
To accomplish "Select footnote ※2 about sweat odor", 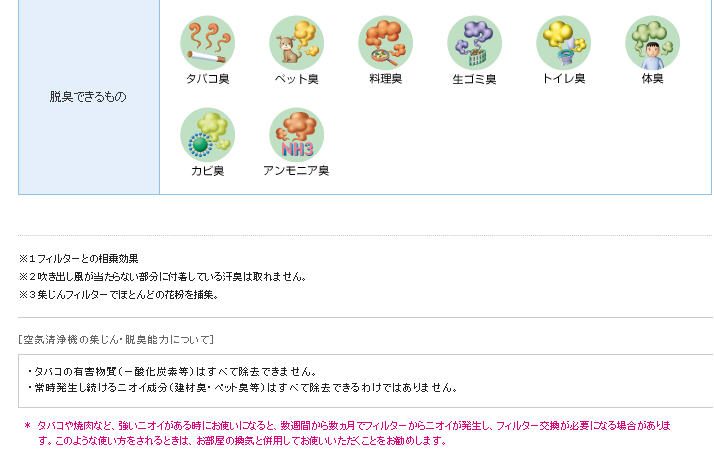I will point(163,276).
